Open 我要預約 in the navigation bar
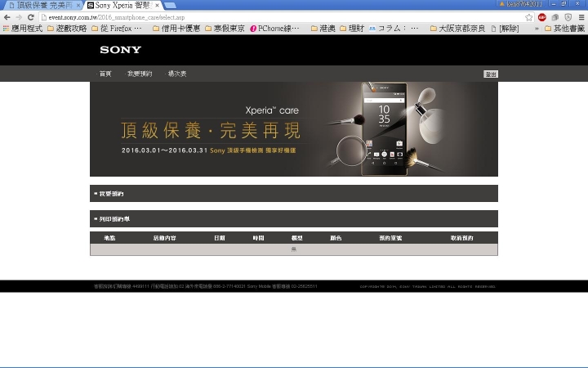588x368 pixels. point(140,74)
